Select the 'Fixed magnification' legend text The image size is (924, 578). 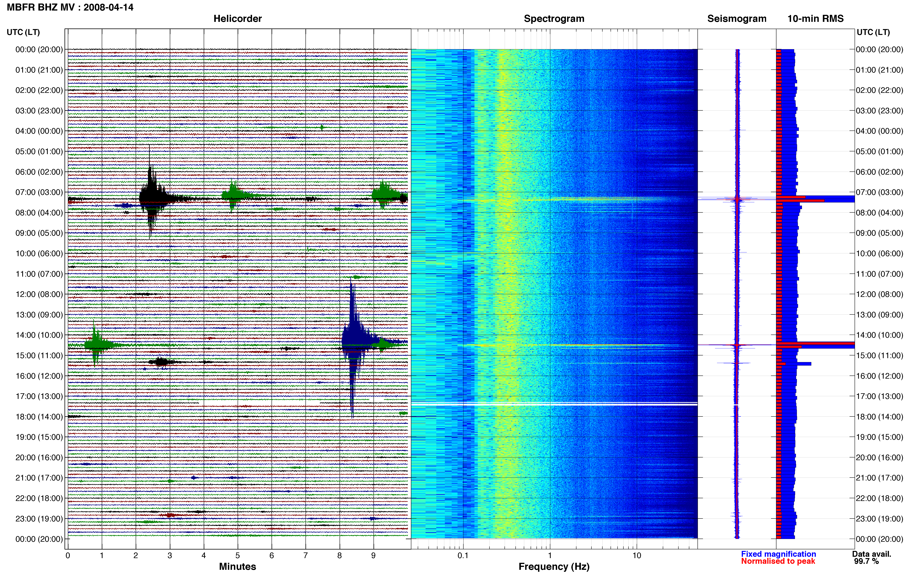pos(778,554)
